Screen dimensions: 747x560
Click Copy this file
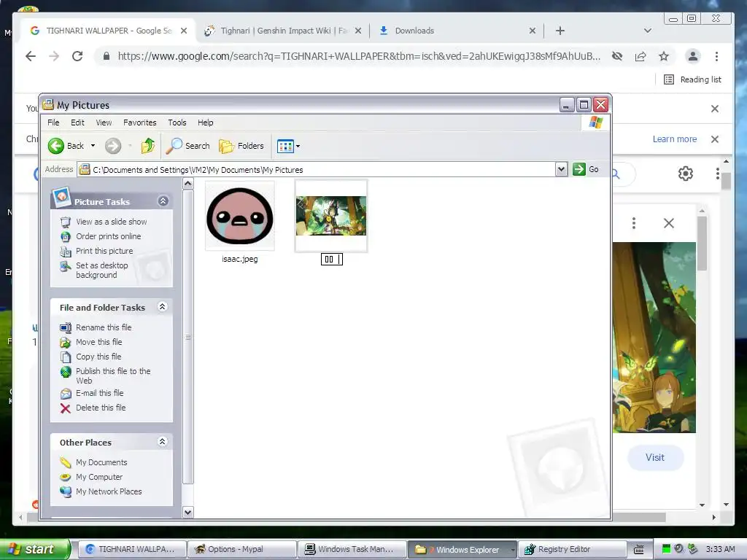click(x=98, y=357)
